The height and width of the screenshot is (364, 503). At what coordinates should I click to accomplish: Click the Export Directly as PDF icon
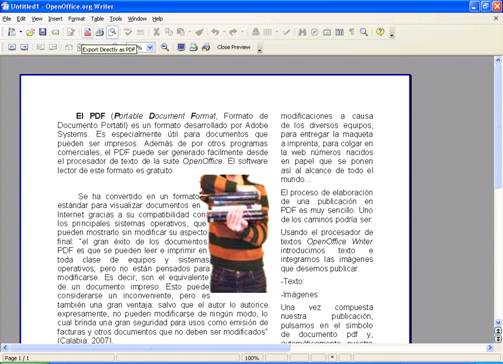[88, 32]
